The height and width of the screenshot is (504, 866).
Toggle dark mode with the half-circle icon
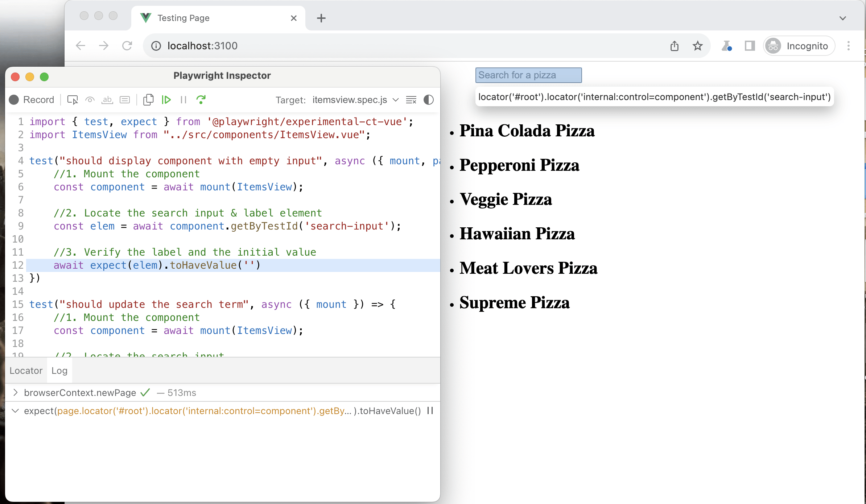pyautogui.click(x=428, y=100)
